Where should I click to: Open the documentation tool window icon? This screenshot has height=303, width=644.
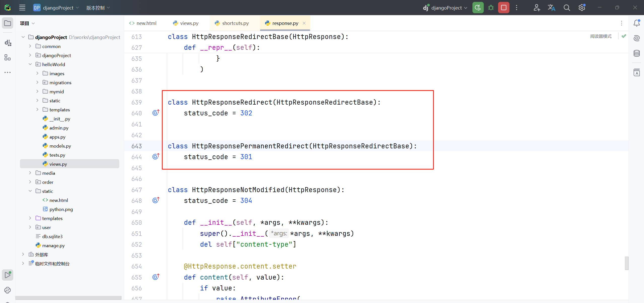pyautogui.click(x=637, y=72)
